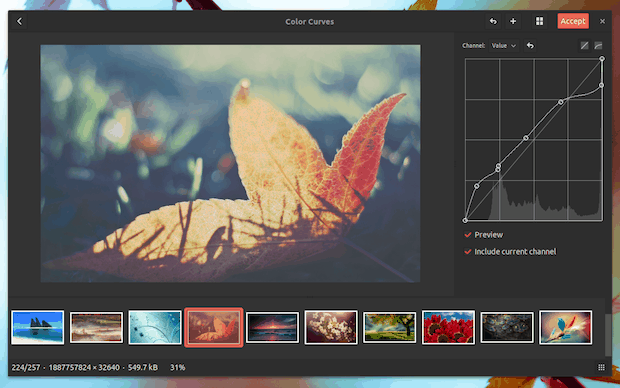Open the sunset over sea thumbnail
620x388 pixels.
click(272, 327)
